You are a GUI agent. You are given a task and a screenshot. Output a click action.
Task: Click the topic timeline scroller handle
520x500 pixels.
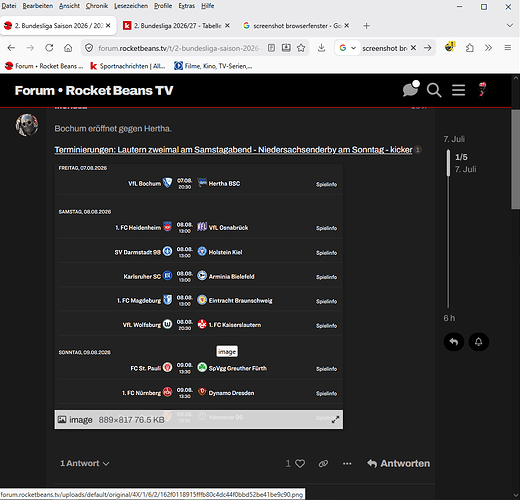tap(448, 163)
